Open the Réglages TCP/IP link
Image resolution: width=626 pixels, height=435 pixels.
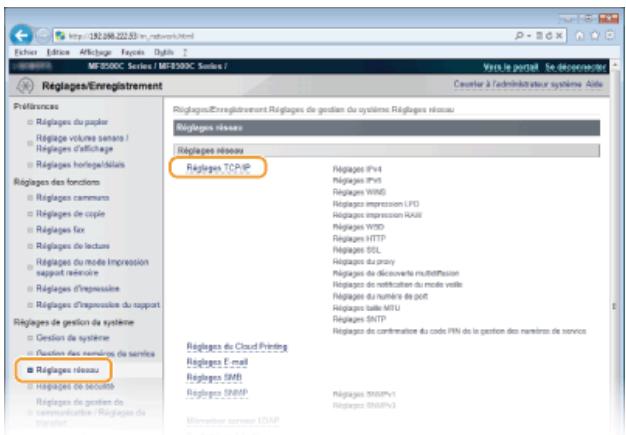[x=218, y=168]
